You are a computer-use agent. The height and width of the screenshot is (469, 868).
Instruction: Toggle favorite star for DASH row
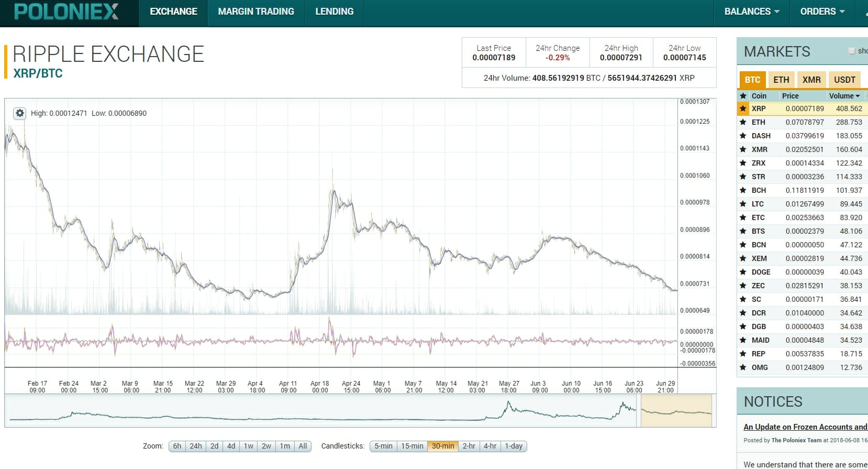tap(743, 136)
